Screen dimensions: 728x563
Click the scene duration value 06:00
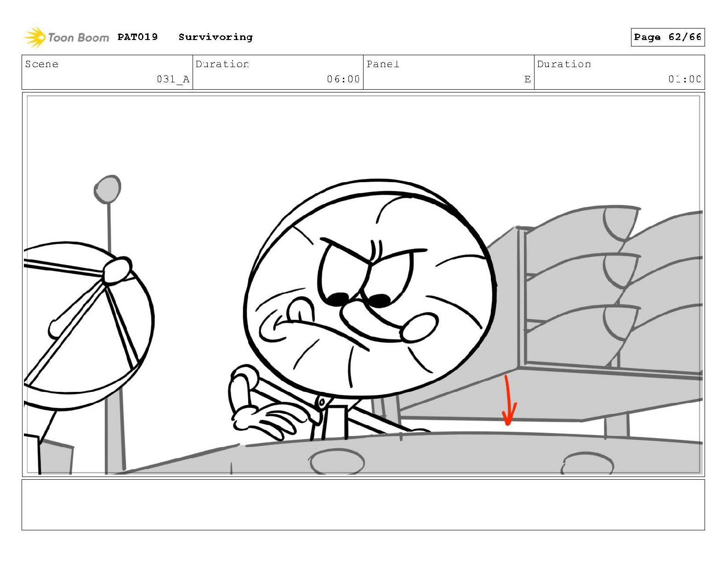(x=343, y=79)
